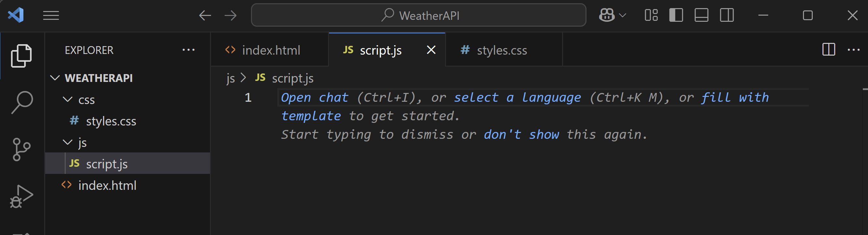Viewport: 868px width, 235px height.
Task: Toggle the bottom panel visibility
Action: 701,16
